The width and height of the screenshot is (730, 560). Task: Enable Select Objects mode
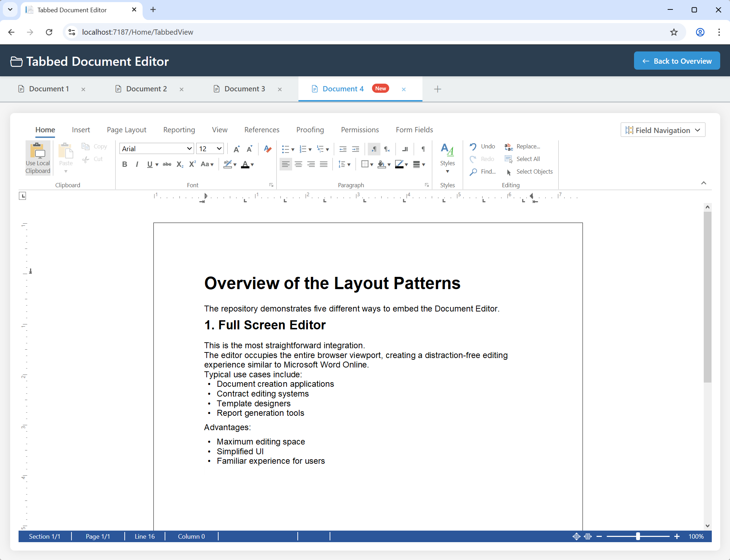(529, 171)
